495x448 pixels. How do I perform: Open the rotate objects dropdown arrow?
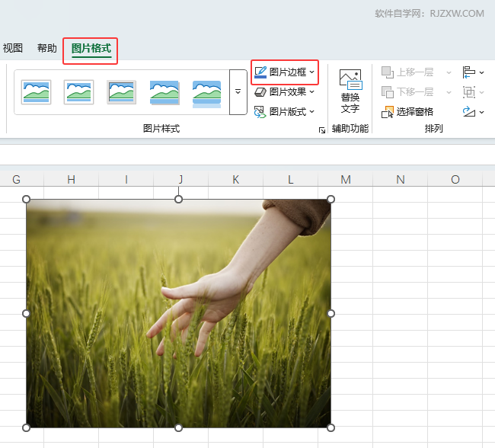click(482, 112)
